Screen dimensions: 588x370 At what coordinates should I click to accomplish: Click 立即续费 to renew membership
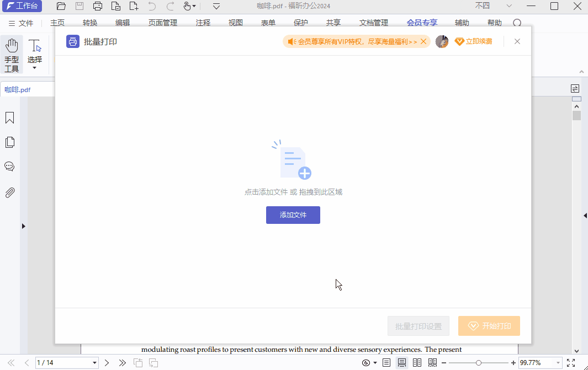tap(478, 41)
